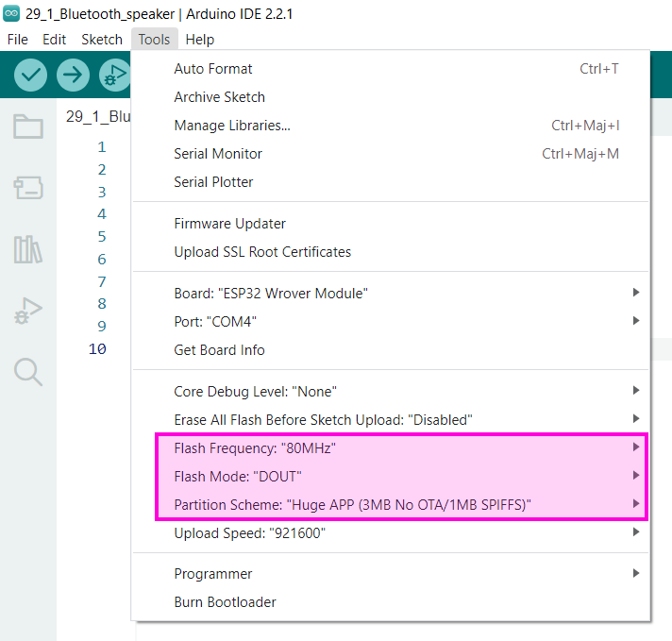
Task: Click line number 10 in the editor gutter
Action: coord(97,348)
